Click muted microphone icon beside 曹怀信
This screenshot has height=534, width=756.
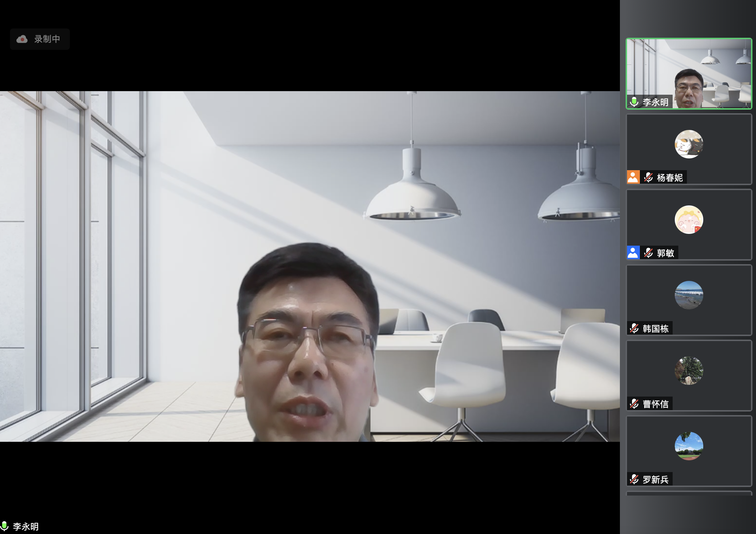click(x=634, y=404)
